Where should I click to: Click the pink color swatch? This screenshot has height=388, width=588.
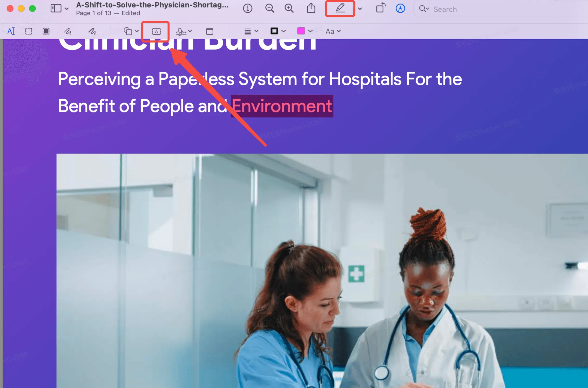302,31
